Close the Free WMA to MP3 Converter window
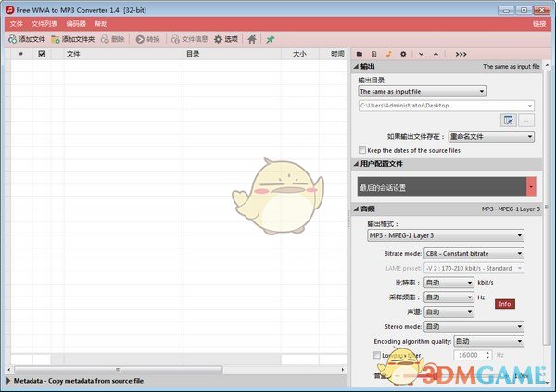 point(542,10)
